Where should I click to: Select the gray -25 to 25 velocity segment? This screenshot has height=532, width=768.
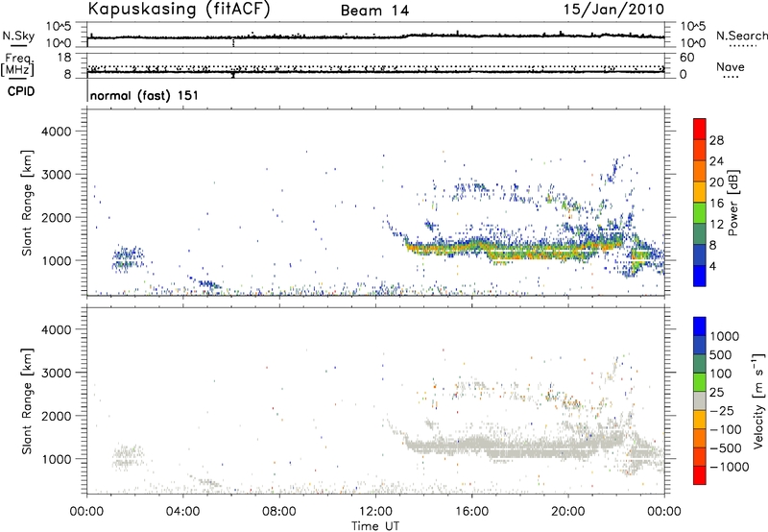(700, 401)
